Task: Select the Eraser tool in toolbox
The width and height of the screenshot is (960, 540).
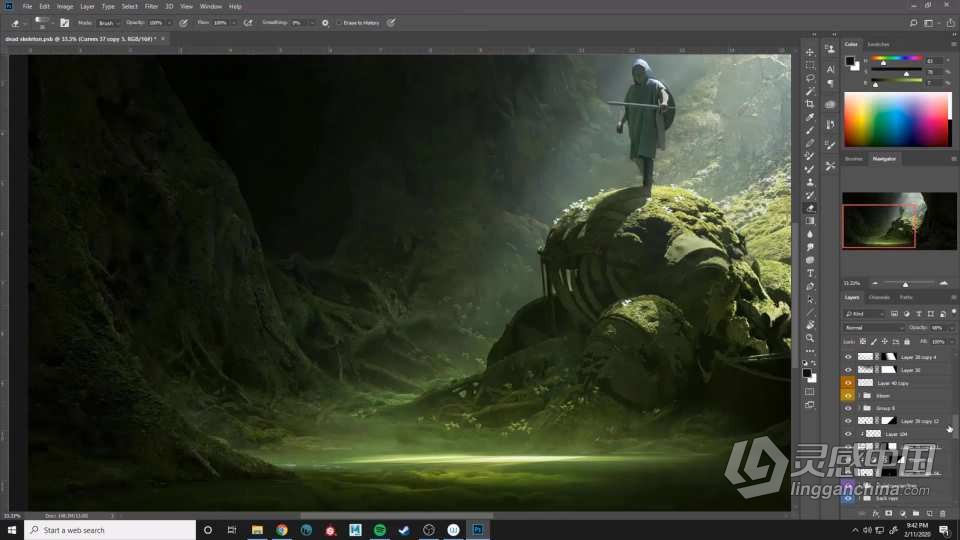Action: 810,208
